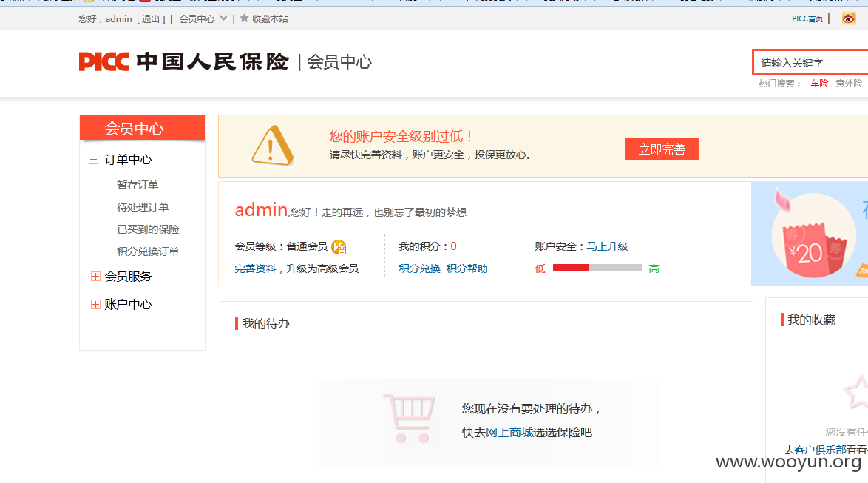868x483 pixels.
Task: Click the 立即完善 button
Action: point(662,149)
